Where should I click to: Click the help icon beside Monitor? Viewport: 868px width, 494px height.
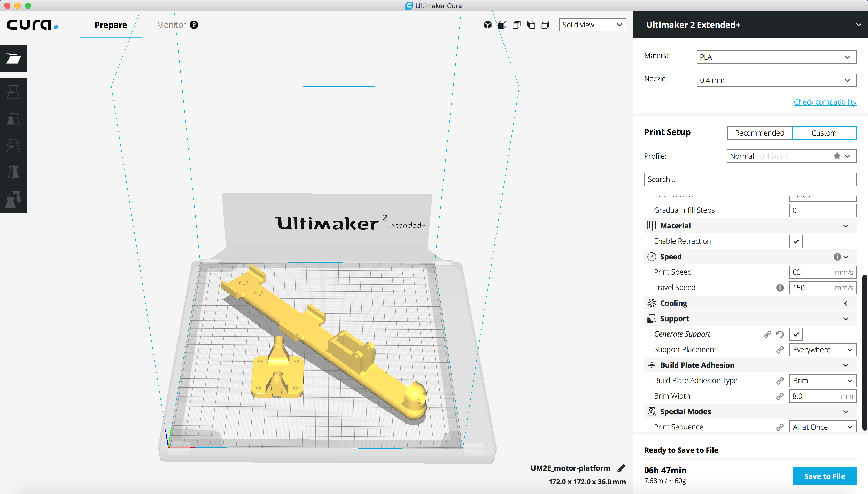pyautogui.click(x=194, y=25)
